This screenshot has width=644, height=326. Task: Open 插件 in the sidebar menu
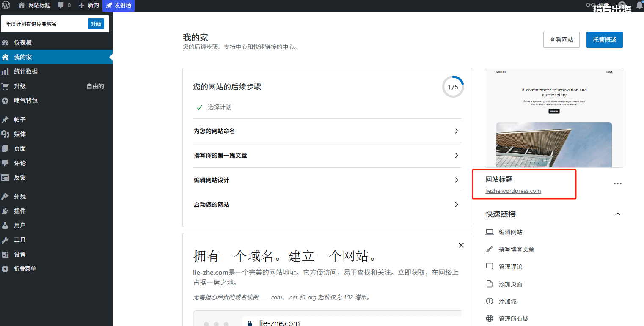pos(19,211)
